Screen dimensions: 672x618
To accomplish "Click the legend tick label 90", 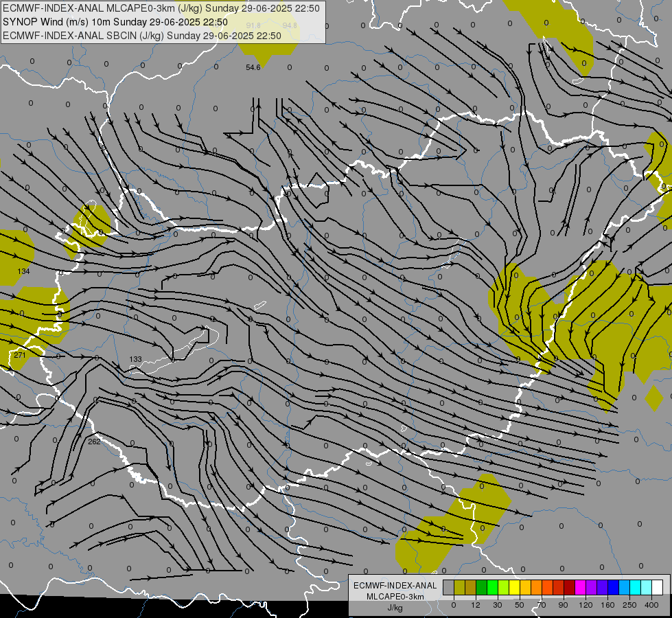I will [x=563, y=605].
